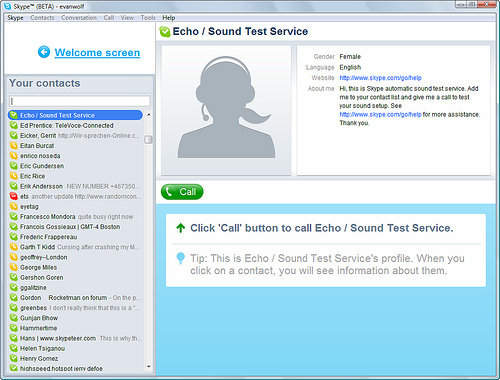Click the away status icon beside Garth T Kidd

14,247
